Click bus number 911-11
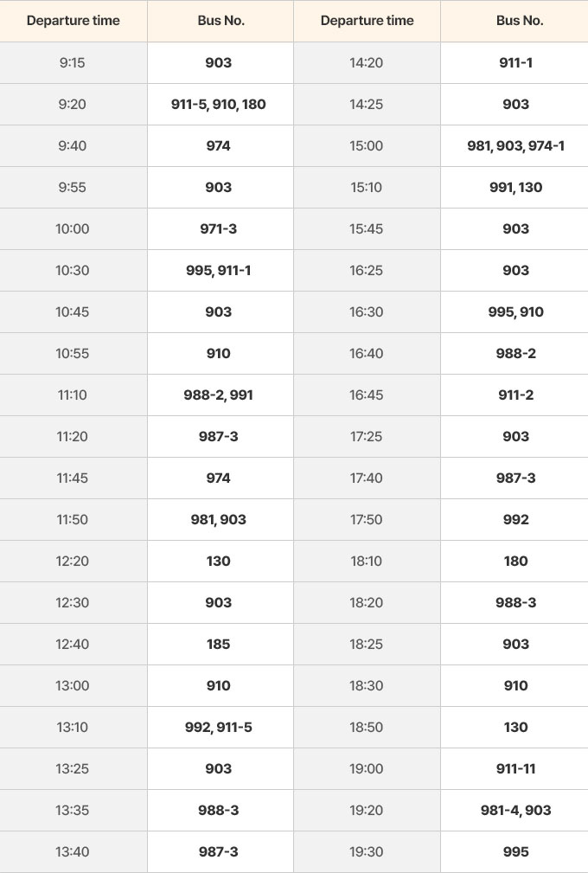Screen dimensions: 588x873 point(515,769)
